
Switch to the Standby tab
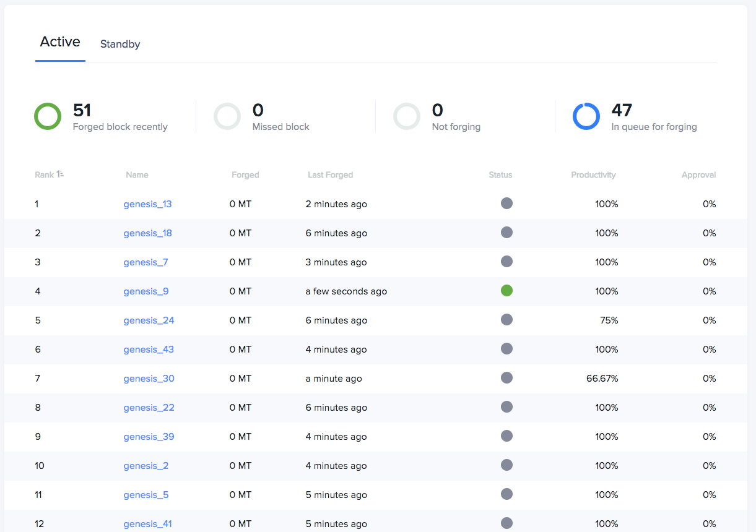(x=120, y=45)
